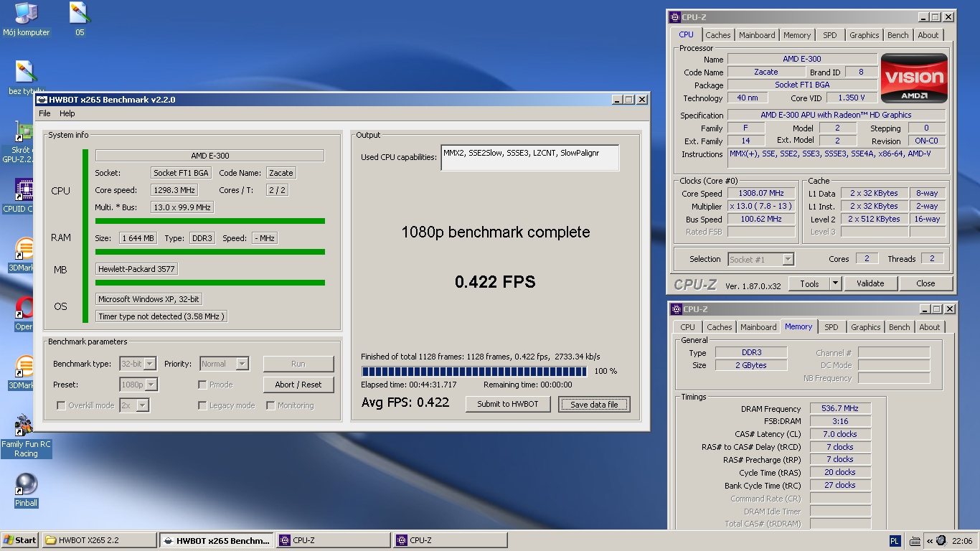Open the Start menu
The height and width of the screenshot is (551, 980).
(x=20, y=540)
